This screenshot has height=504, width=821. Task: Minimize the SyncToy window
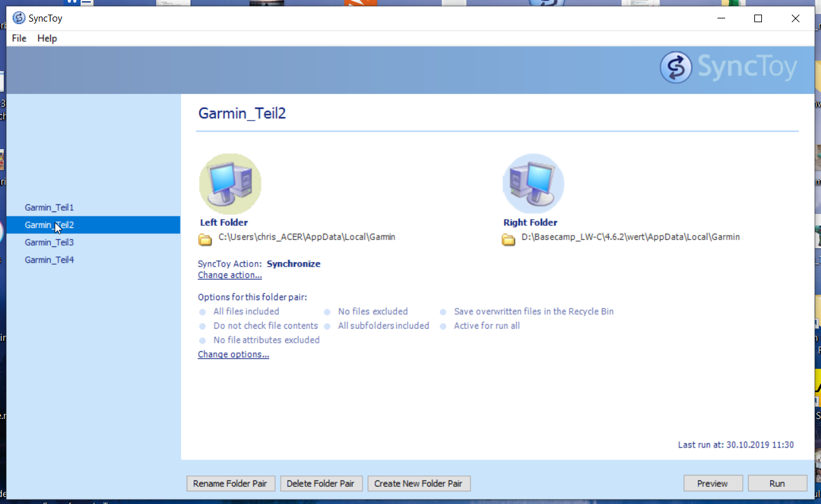pyautogui.click(x=721, y=18)
